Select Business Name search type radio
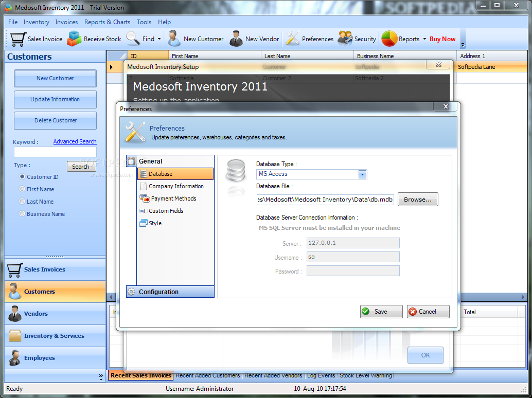The height and width of the screenshot is (398, 532). tap(23, 213)
